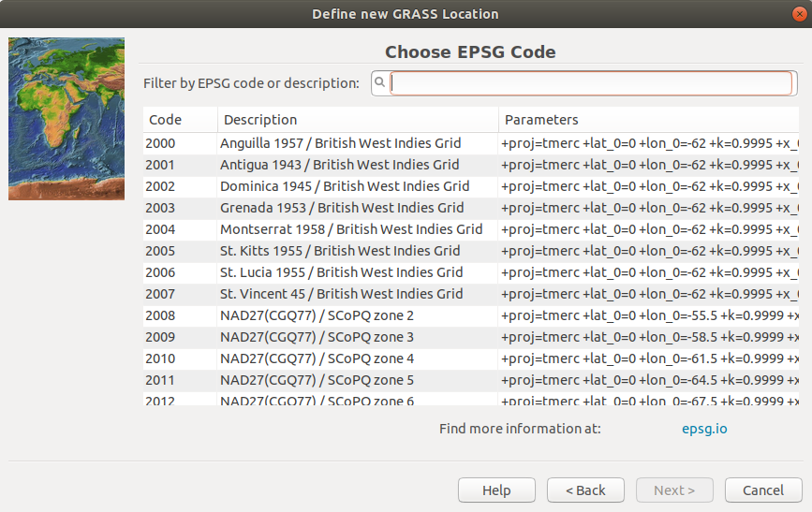Select St. Vincent 45 / British West Indies Grid
This screenshot has height=512, width=812.
tap(358, 294)
